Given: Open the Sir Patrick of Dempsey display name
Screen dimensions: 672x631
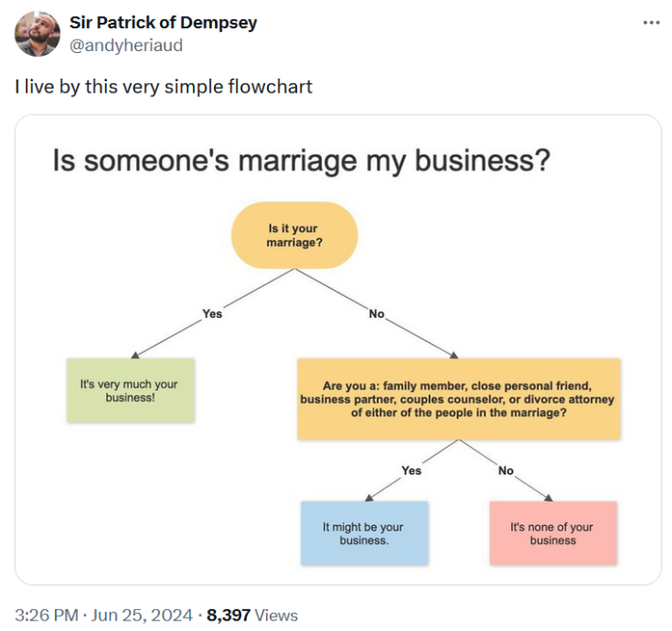Looking at the screenshot, I should tap(163, 23).
